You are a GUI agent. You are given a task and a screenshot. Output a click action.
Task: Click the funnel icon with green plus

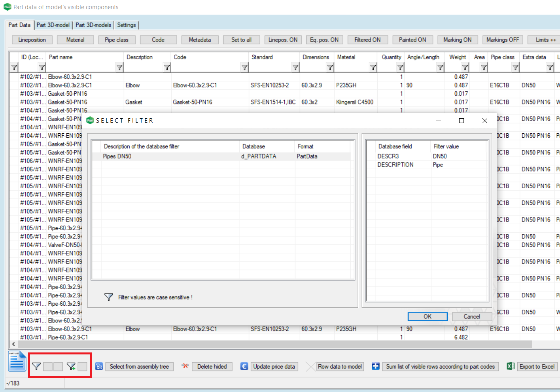71,366
